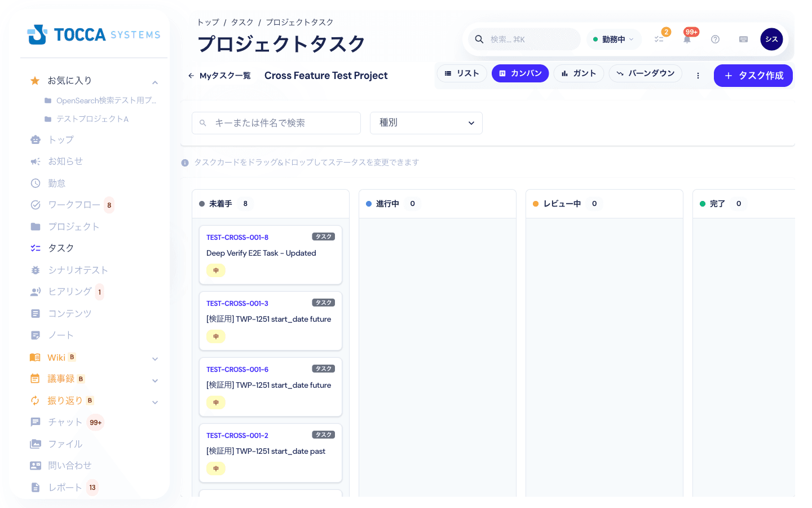Open the プロジェクト folder icon

36,227
